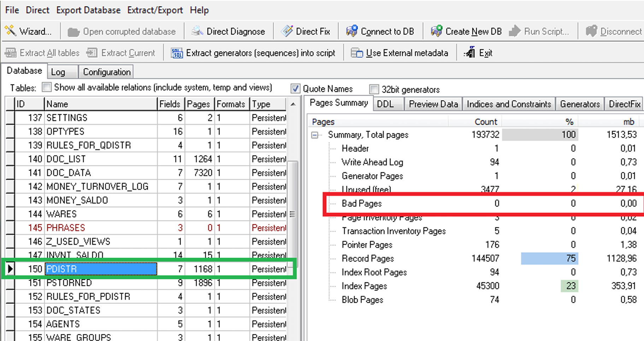Switch to the Preview Data tab
This screenshot has height=341, width=644.
[x=433, y=104]
